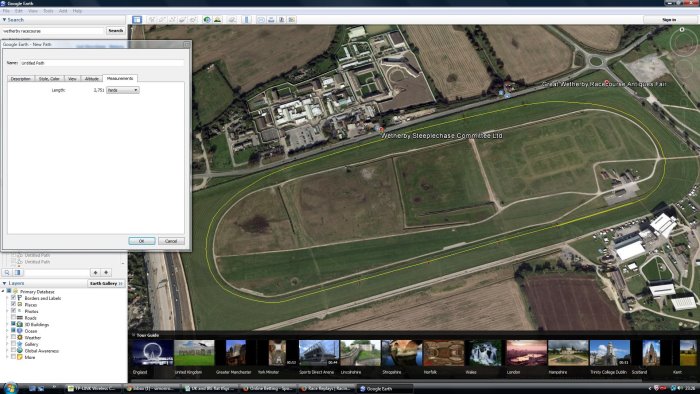
Task: Click the sunlight landscape toolbar icon
Action: tap(217, 20)
